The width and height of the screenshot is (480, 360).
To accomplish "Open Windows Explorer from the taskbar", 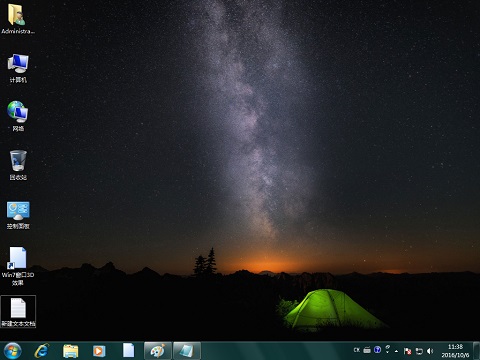I will tap(71, 351).
